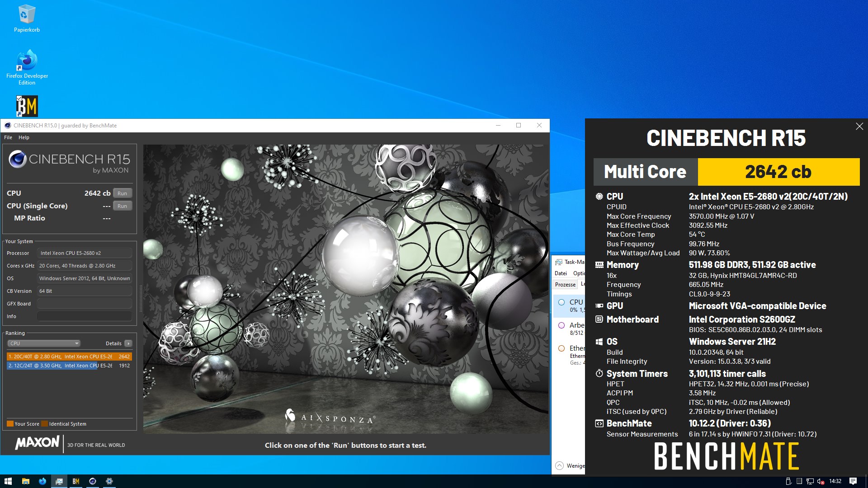Click the MAXON logo at bottom left
The image size is (868, 488).
click(38, 443)
